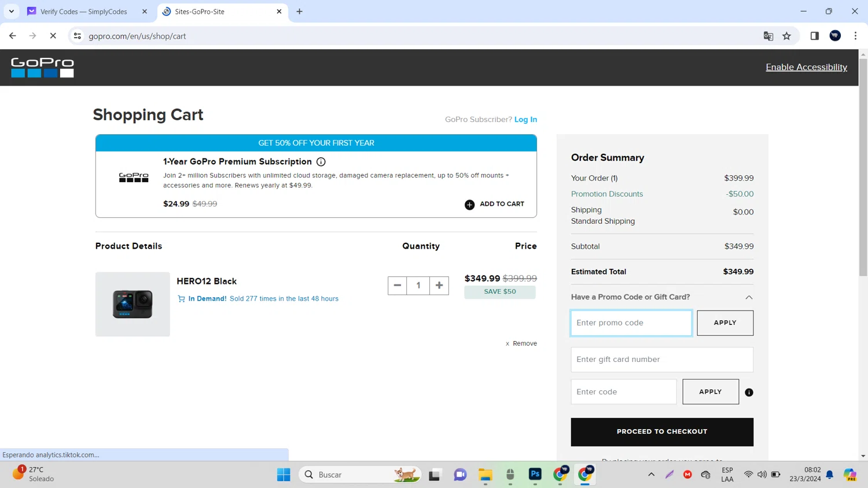Viewport: 868px width, 488px height.
Task: Open notifications bell icon
Action: click(830, 475)
